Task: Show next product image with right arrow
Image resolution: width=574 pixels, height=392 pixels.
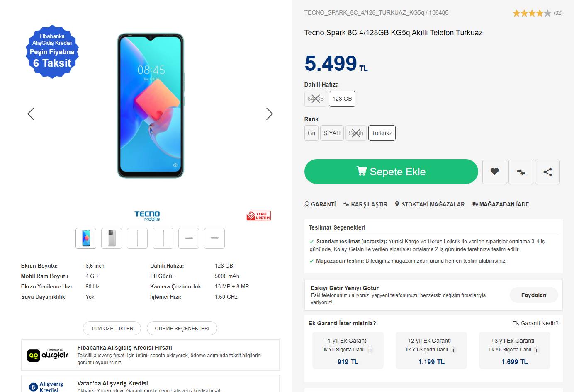Action: [x=269, y=114]
